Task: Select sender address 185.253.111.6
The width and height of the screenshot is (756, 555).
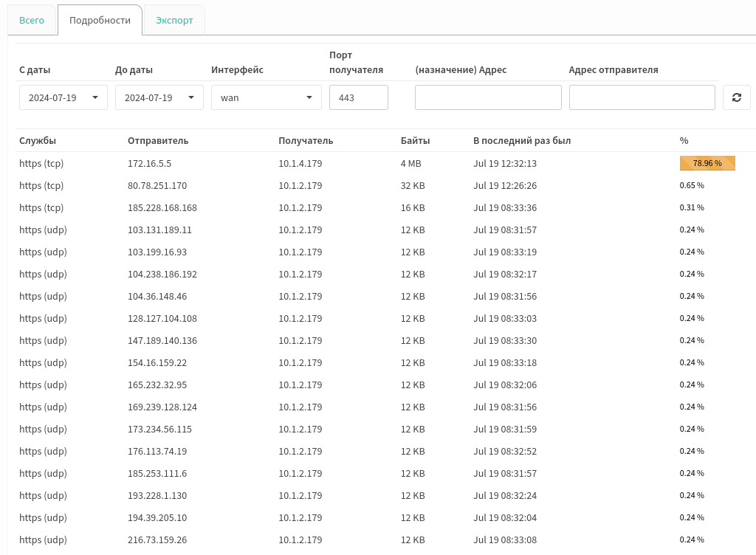Action: [x=157, y=474]
